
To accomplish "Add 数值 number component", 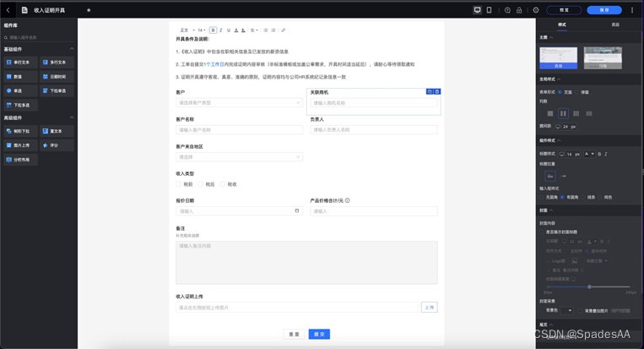I will tap(20, 76).
